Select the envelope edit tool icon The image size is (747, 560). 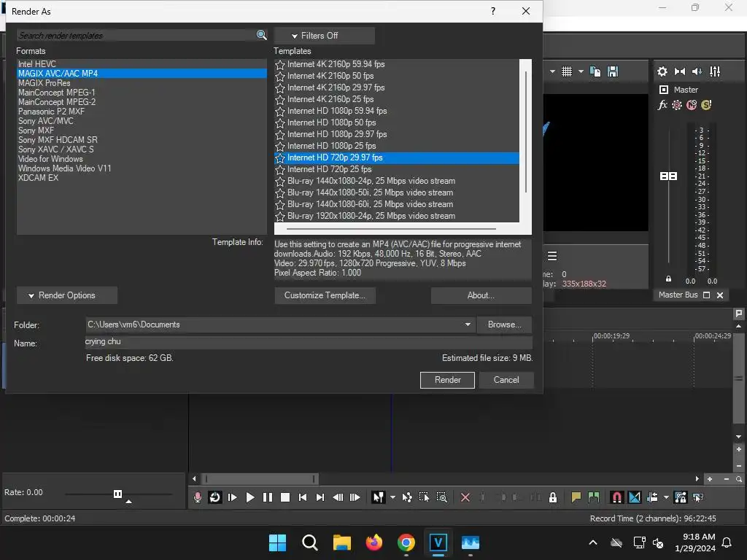coord(407,497)
